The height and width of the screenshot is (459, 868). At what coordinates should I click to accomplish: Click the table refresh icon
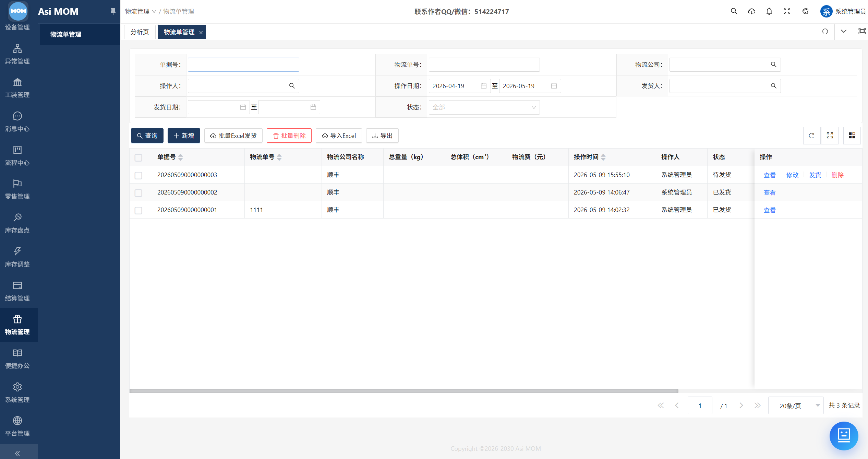coord(811,136)
